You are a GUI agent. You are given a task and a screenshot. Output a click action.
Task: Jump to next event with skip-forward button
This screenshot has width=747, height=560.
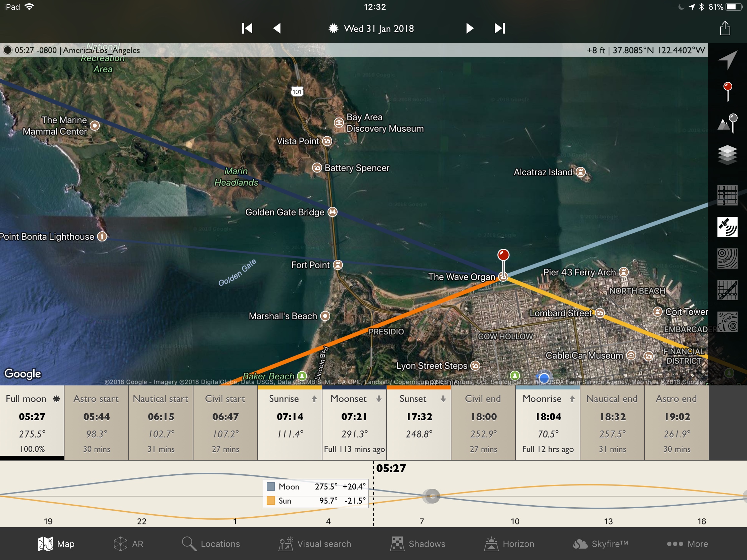[x=499, y=28]
